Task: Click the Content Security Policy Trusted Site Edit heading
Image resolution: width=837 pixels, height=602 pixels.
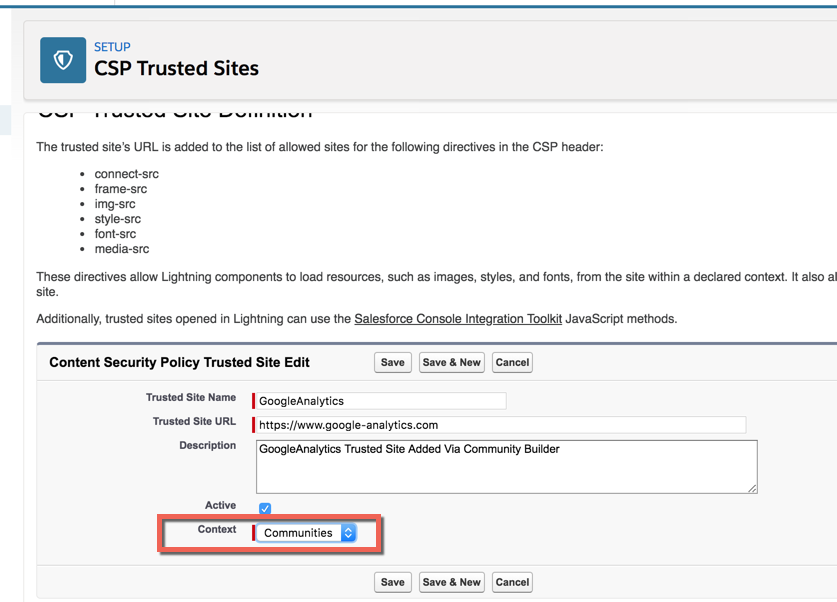Action: 179,362
